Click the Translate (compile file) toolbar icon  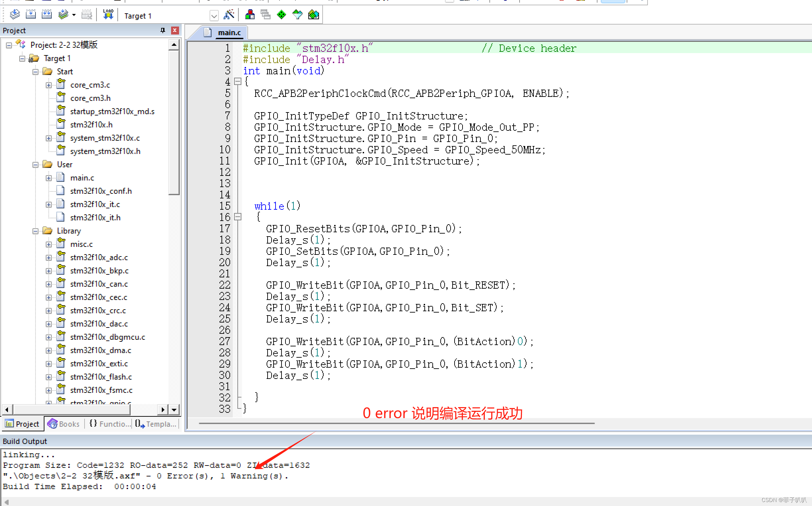15,15
